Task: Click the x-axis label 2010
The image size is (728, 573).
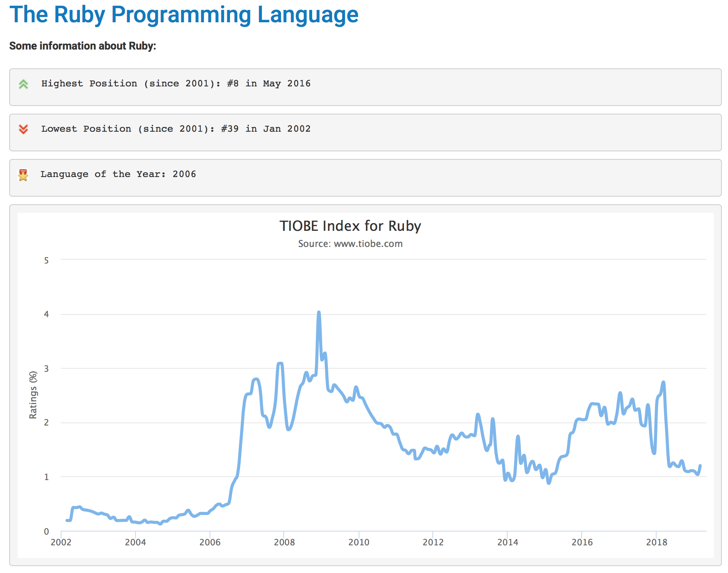Action: [359, 542]
